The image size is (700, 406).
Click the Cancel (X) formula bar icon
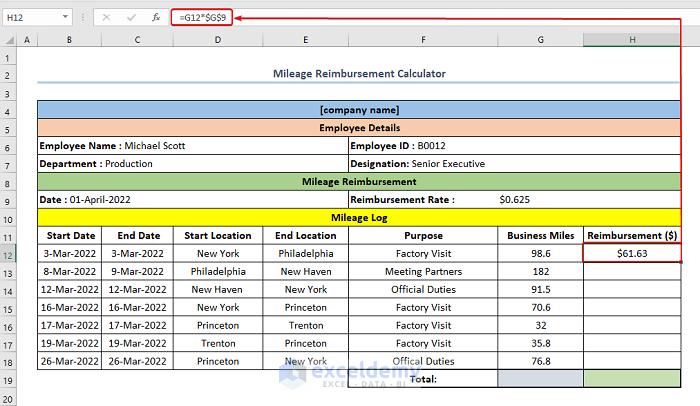click(x=106, y=17)
